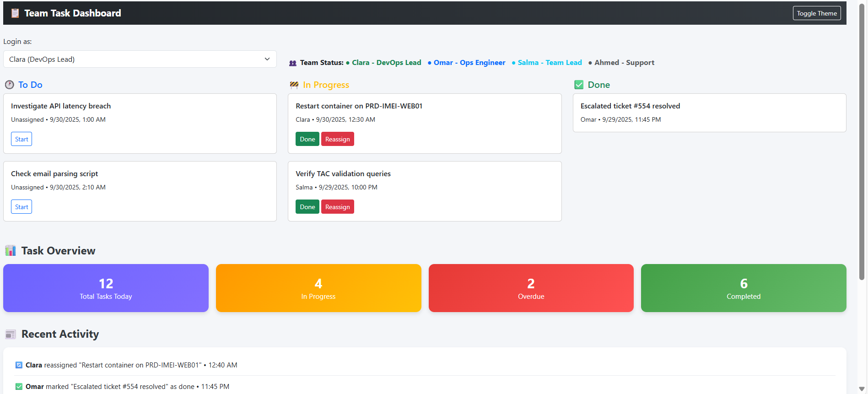Viewport: 868px width, 394px height.
Task: Click the team people icon beside Team Status
Action: [x=293, y=63]
